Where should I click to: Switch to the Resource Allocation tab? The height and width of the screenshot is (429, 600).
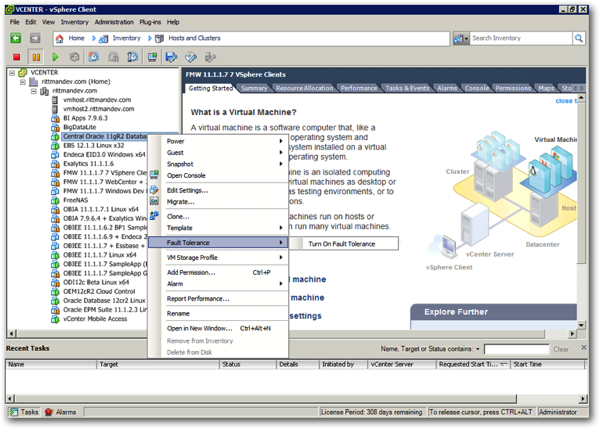304,88
